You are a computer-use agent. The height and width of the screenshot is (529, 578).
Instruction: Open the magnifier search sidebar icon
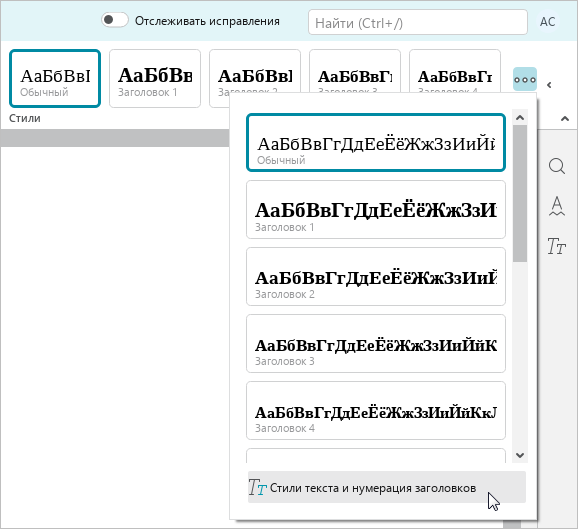click(557, 166)
